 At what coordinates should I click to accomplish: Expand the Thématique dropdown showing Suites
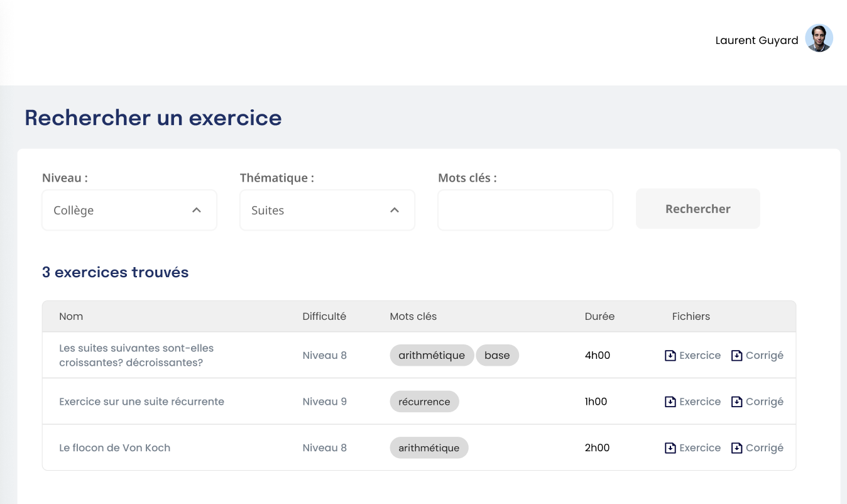pyautogui.click(x=327, y=211)
